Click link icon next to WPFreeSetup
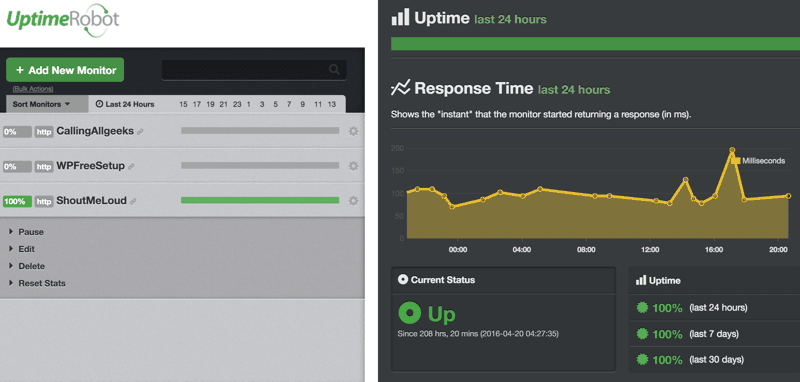The width and height of the screenshot is (800, 382). [x=131, y=166]
